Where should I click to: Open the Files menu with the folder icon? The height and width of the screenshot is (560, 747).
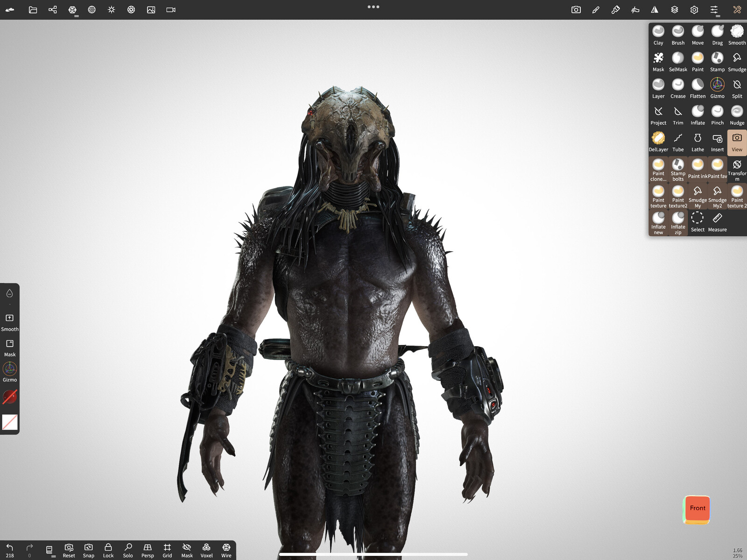click(33, 9)
